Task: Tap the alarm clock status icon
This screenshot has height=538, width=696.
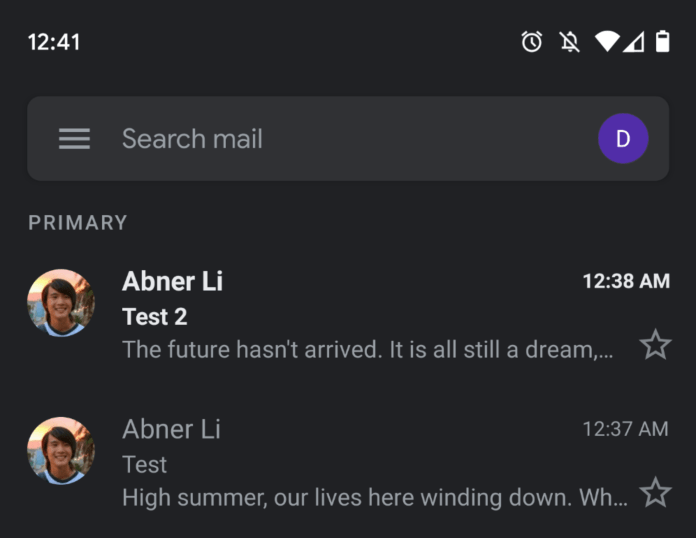Action: point(531,42)
